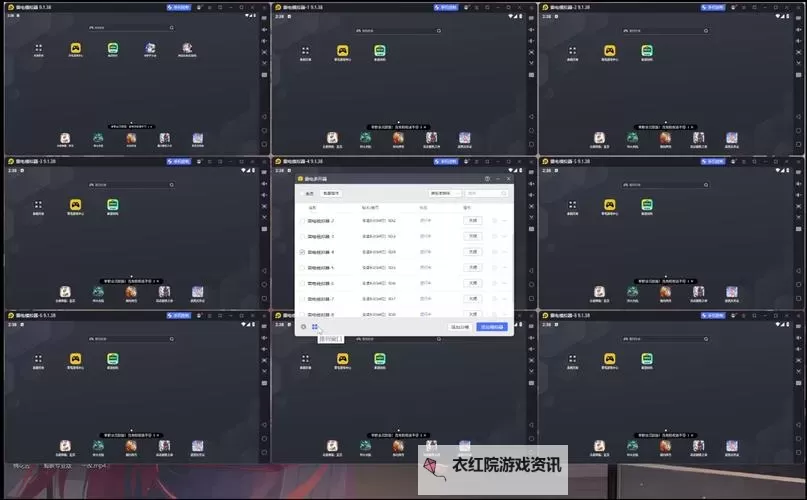Screen dimensions: 807x500
Task: Click white button beside blue new emulator button
Action: coord(460,327)
